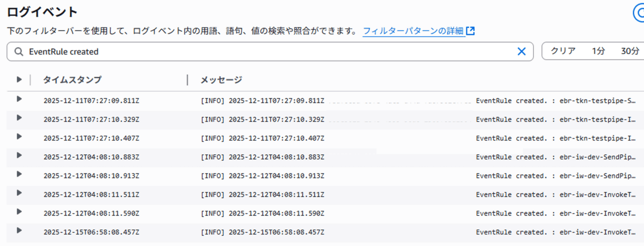Expand the log event at 2025-12-12T04:08:10.913Z
The image size is (644, 246).
19,174
